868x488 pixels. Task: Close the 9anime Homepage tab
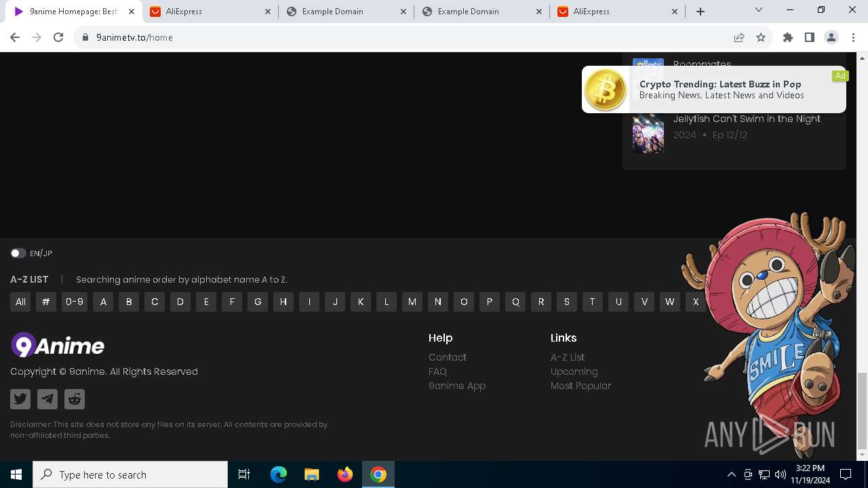132,12
